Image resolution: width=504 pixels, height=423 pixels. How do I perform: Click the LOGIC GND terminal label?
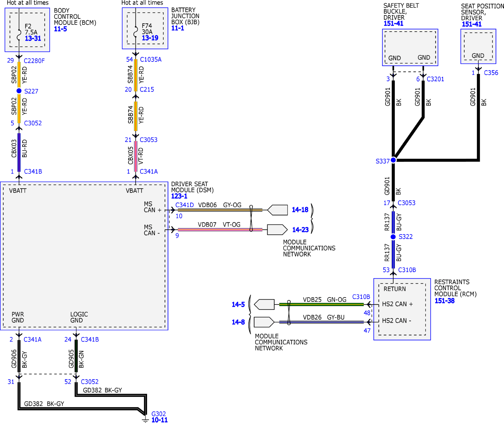[79, 318]
